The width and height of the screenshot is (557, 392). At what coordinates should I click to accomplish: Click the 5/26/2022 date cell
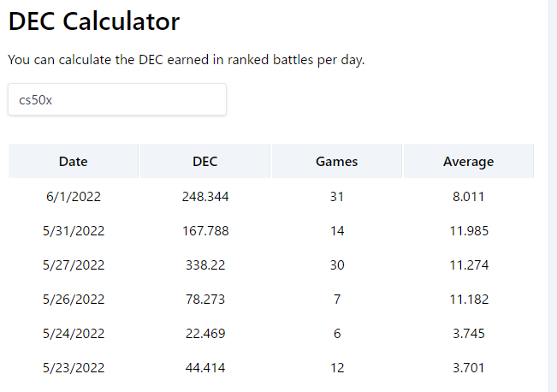point(74,300)
